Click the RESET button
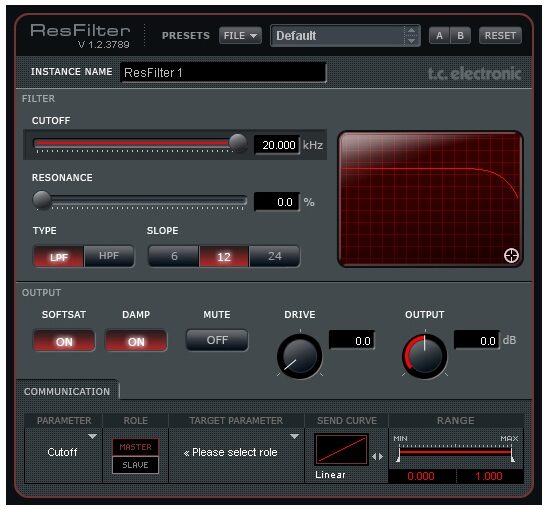This screenshot has width=544, height=510. (x=500, y=36)
